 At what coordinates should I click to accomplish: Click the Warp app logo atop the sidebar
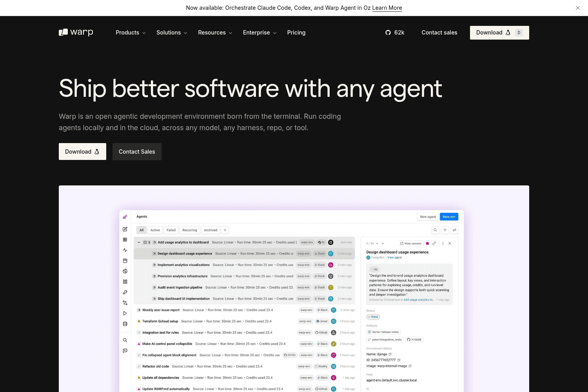[125, 217]
